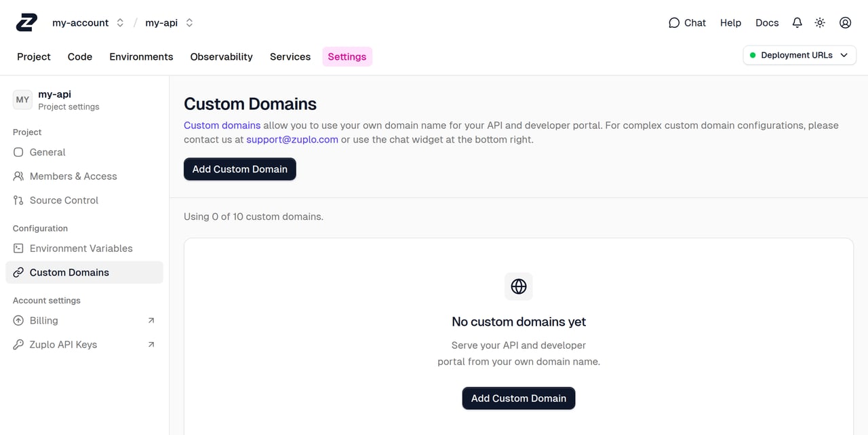Click the Chat speech bubble icon
Screen dimensions: 868x435
(x=674, y=22)
